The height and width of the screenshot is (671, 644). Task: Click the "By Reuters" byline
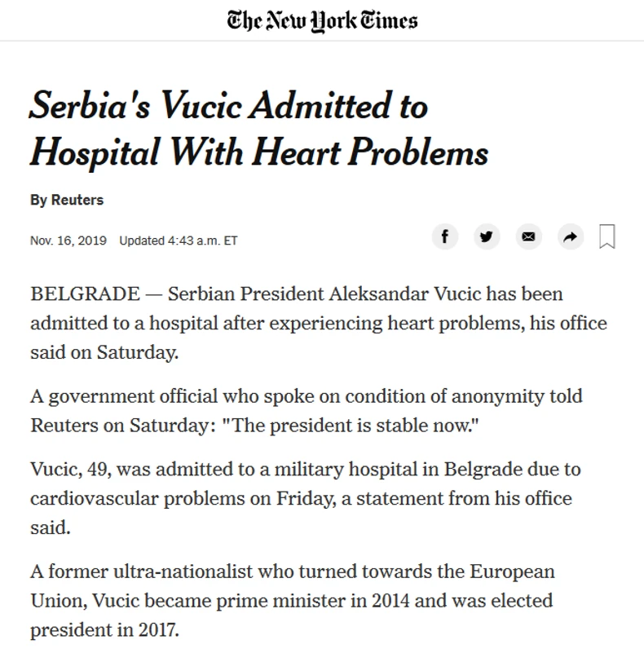click(x=67, y=200)
